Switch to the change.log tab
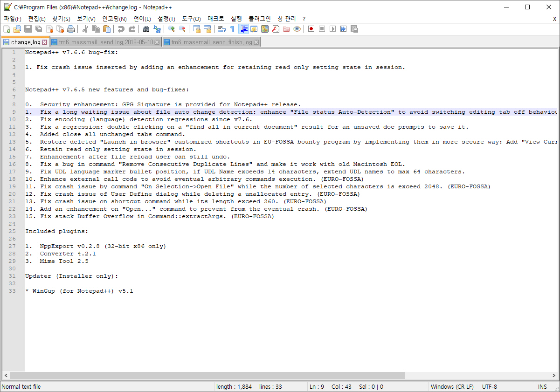This screenshot has width=560, height=392. click(25, 42)
